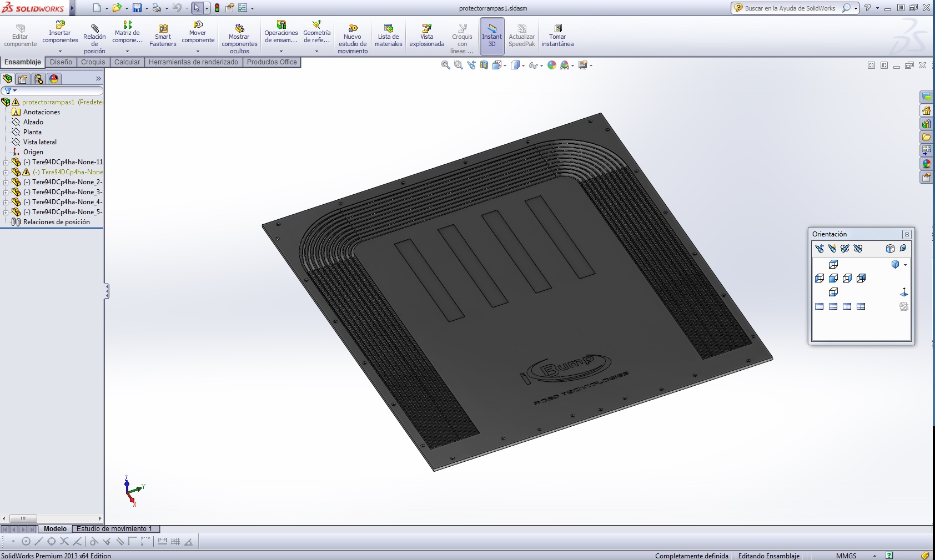The image size is (935, 560).
Task: Open FeatureManager design tree tab icon
Action: pos(7,79)
